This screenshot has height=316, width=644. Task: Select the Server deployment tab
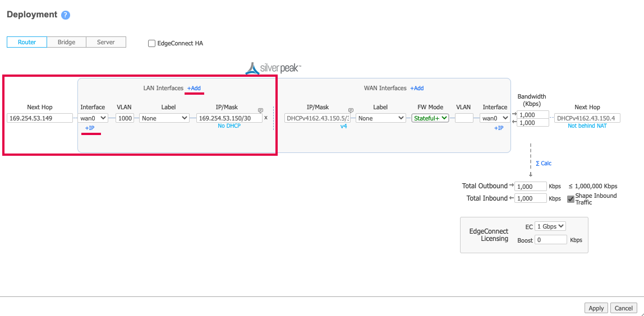coord(105,42)
